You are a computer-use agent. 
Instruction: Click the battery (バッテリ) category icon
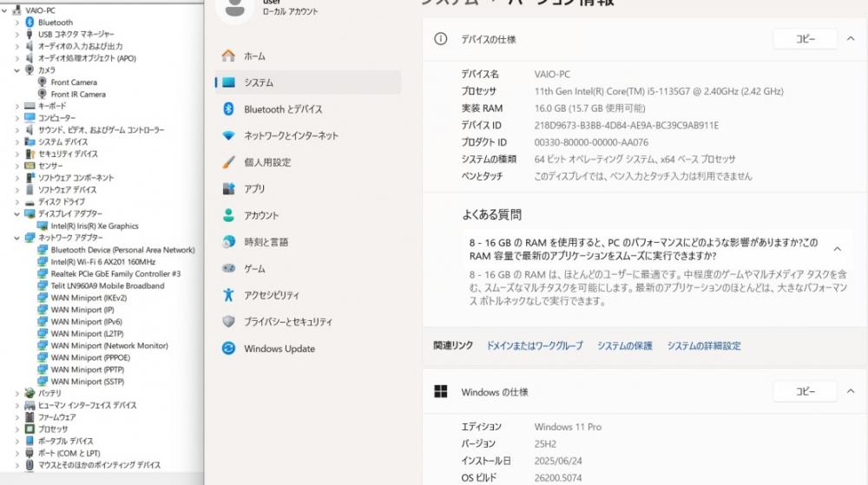coord(30,393)
